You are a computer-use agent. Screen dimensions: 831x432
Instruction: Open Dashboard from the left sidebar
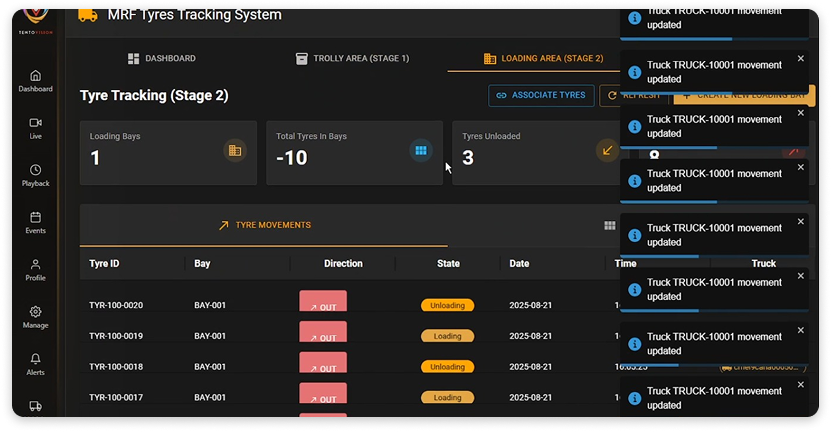[35, 80]
